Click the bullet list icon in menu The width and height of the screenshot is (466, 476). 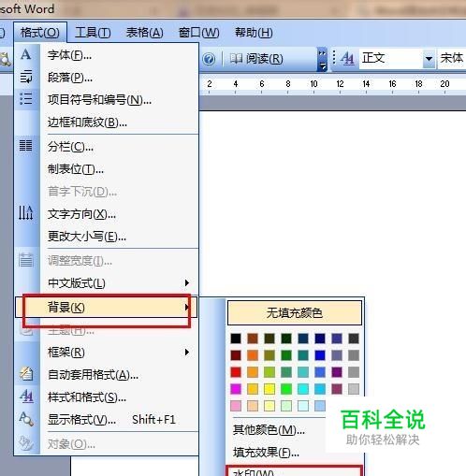tap(26, 98)
